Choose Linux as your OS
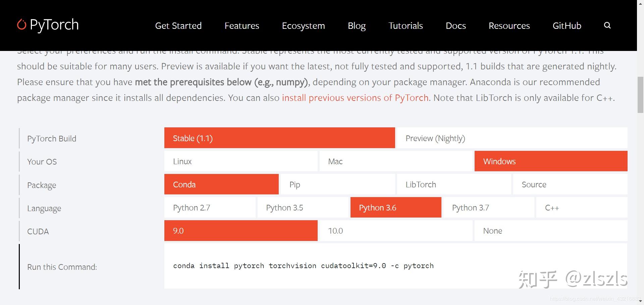The width and height of the screenshot is (644, 305). (240, 161)
